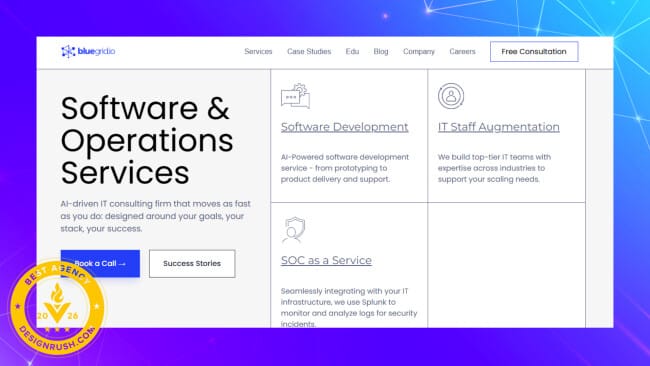Click the Splunk monitoring description text

(349, 307)
